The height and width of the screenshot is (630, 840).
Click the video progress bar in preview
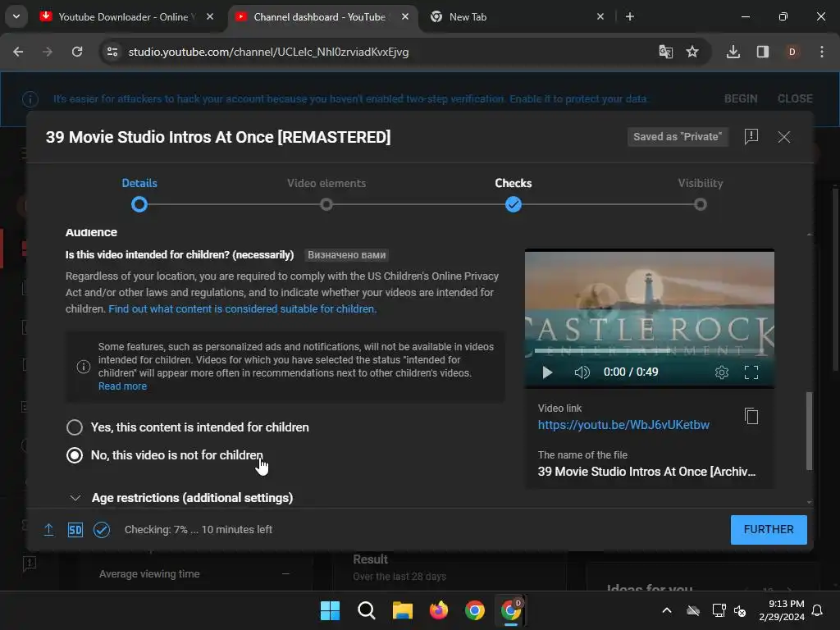point(650,351)
